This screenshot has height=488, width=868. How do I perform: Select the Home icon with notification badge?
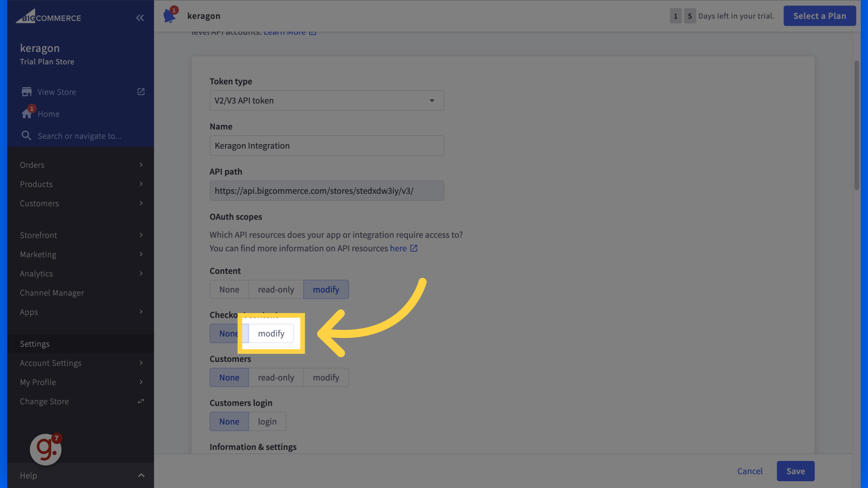27,113
